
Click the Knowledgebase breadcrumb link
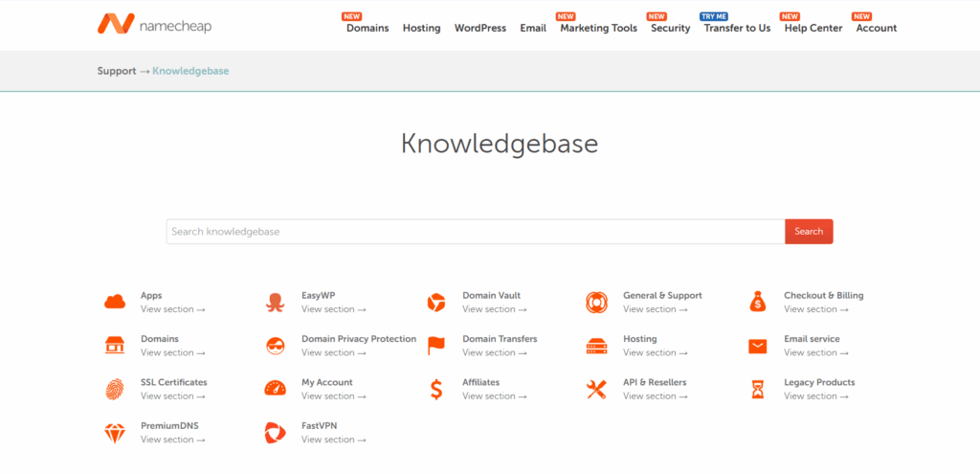pyautogui.click(x=190, y=71)
